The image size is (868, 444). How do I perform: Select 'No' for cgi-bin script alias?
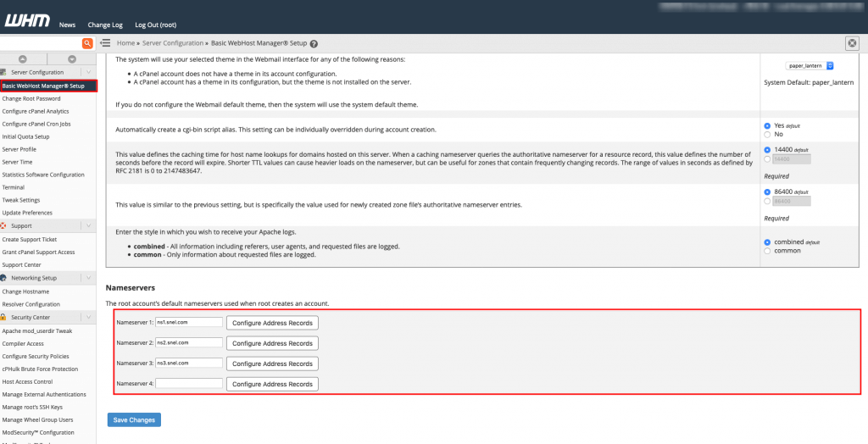[768, 134]
